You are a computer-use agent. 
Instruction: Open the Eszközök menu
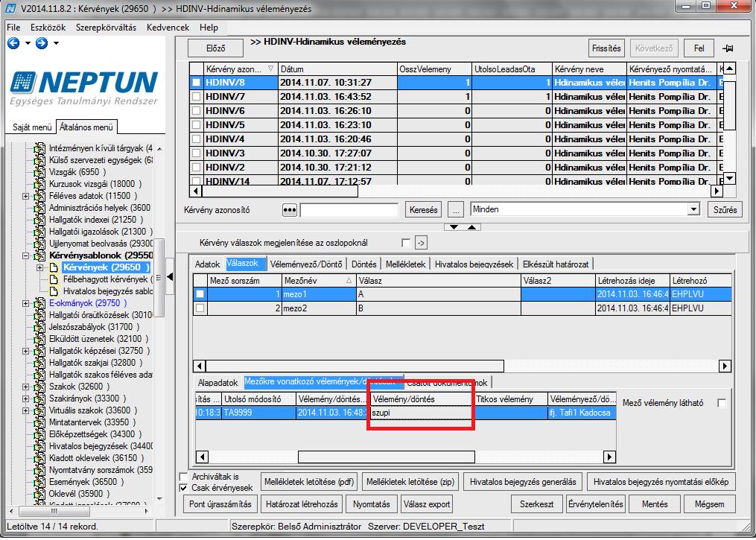pyautogui.click(x=48, y=28)
